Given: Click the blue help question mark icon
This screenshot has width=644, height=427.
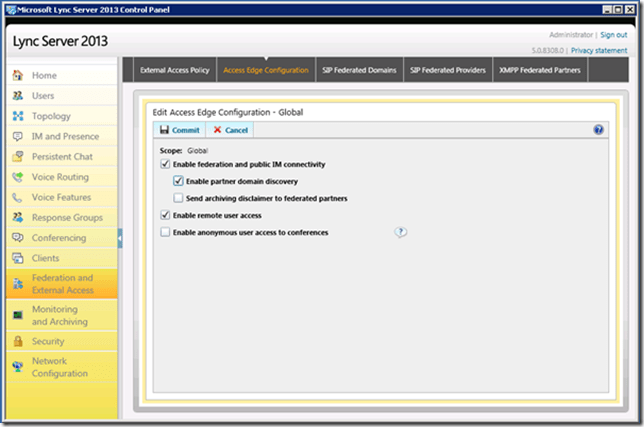Looking at the screenshot, I should (598, 130).
